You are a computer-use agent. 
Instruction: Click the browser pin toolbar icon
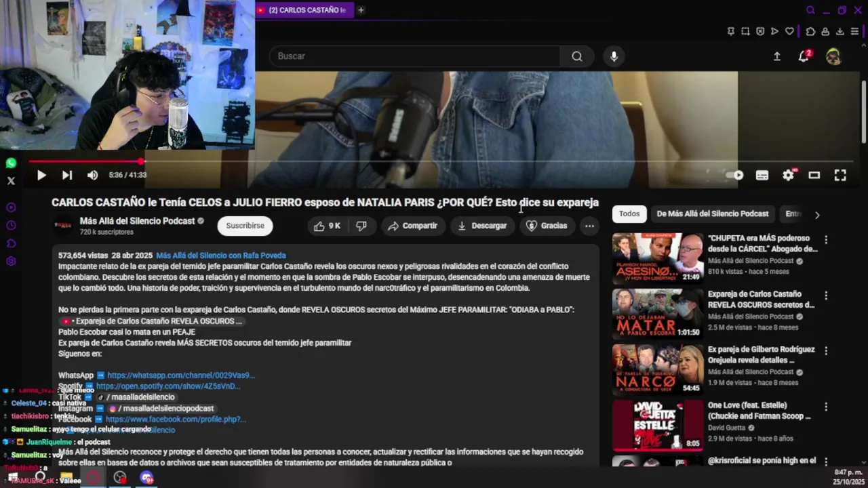point(730,31)
